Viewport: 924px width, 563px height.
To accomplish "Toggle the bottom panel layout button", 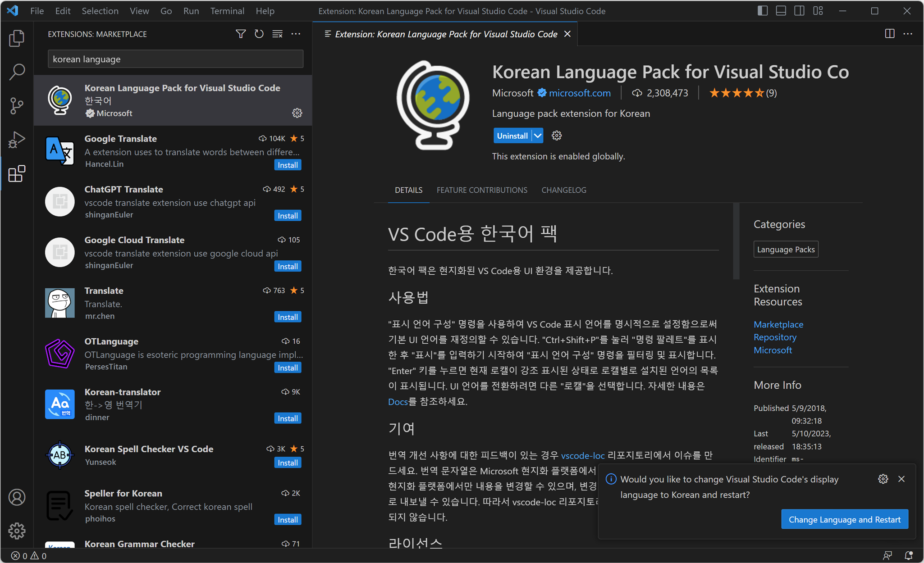I will 781,11.
